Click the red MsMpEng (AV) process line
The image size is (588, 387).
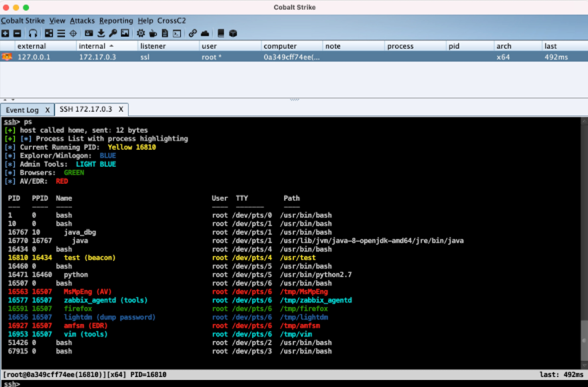(x=168, y=291)
